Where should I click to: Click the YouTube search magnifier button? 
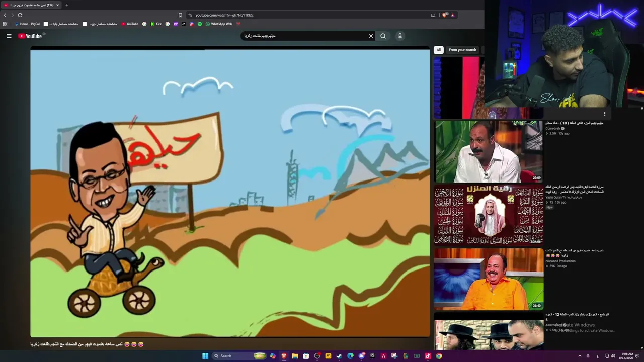[x=383, y=36]
